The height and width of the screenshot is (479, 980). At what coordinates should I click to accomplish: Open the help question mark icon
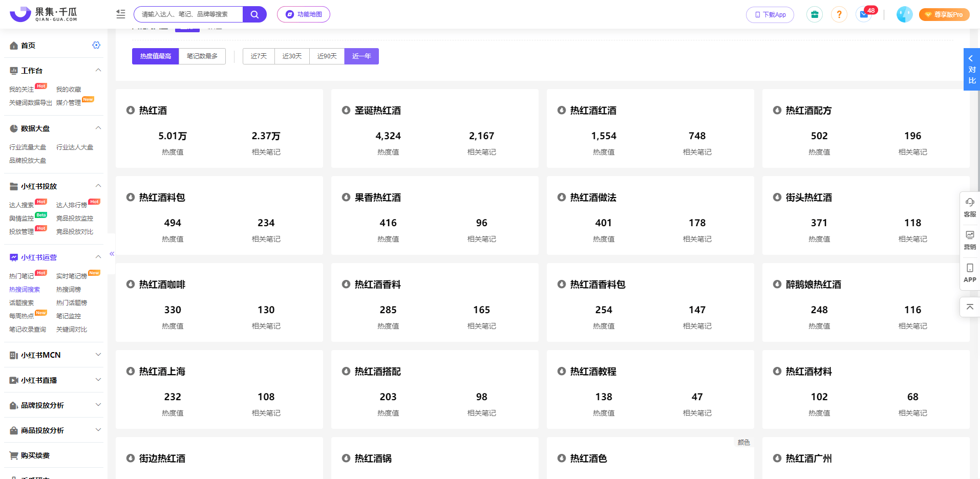coord(839,14)
